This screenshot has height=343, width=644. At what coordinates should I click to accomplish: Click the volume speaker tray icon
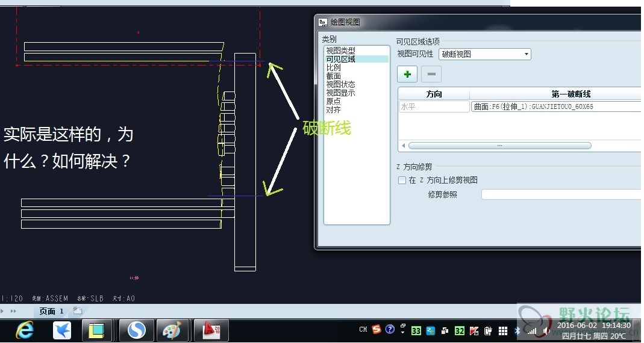click(546, 331)
